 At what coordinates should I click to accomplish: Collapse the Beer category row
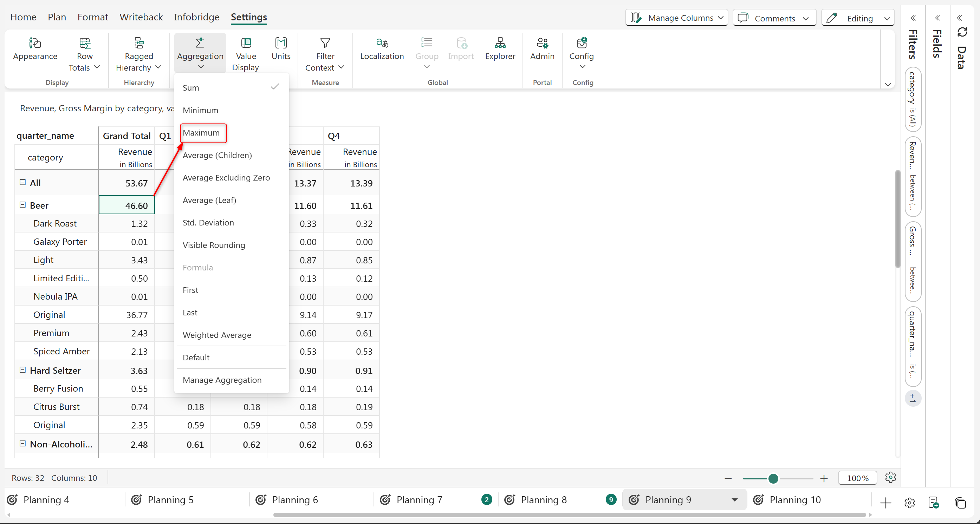point(22,205)
